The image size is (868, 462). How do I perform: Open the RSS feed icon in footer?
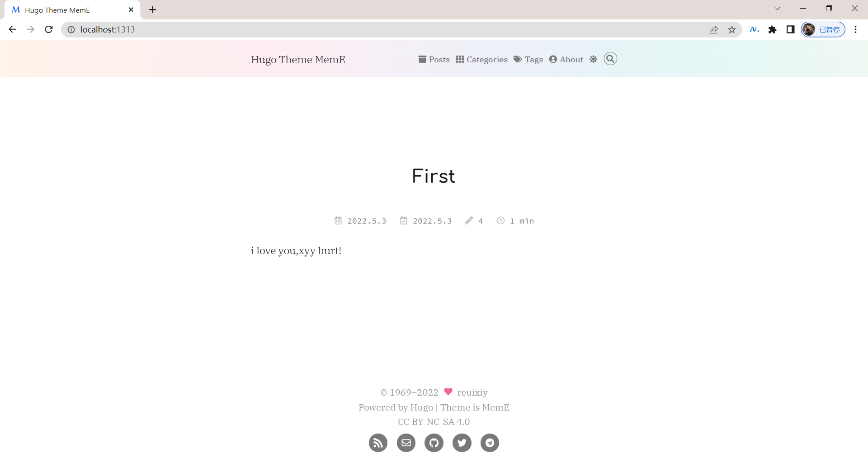click(x=378, y=443)
